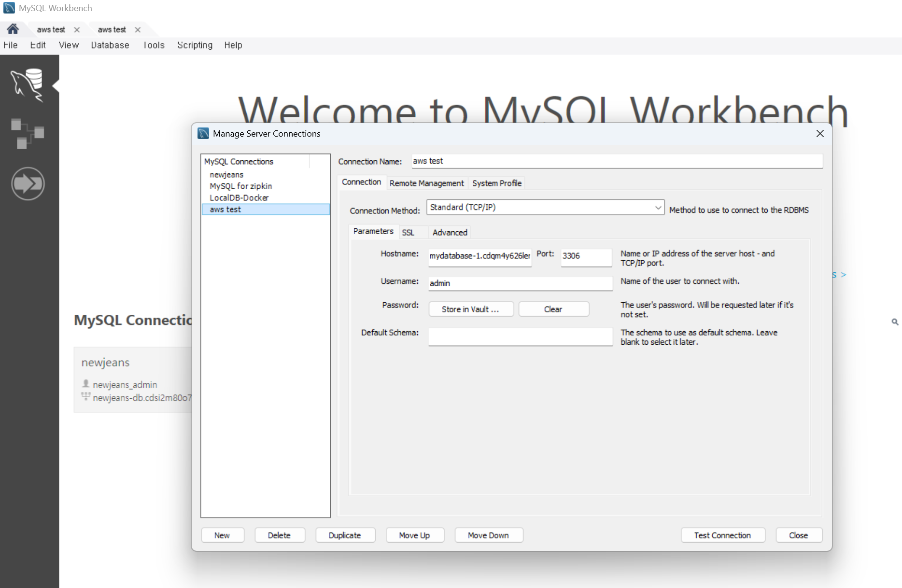Click the Connection Name field
This screenshot has height=588, width=902.
(x=617, y=161)
